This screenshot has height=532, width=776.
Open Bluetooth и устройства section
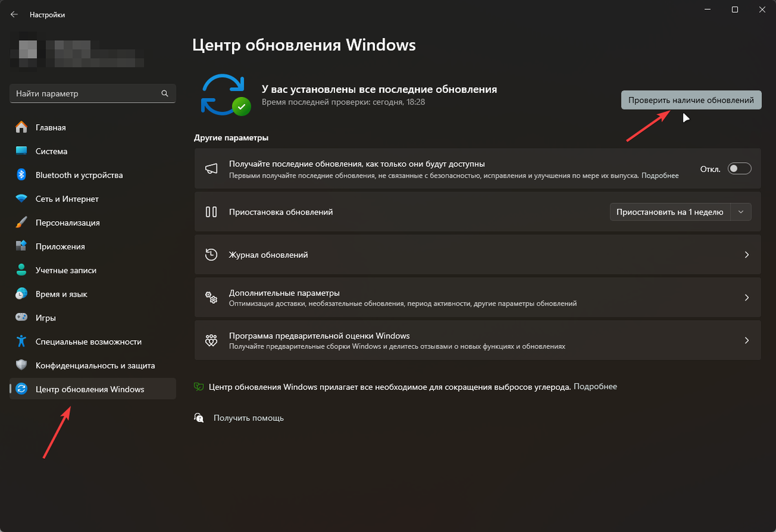92,175
